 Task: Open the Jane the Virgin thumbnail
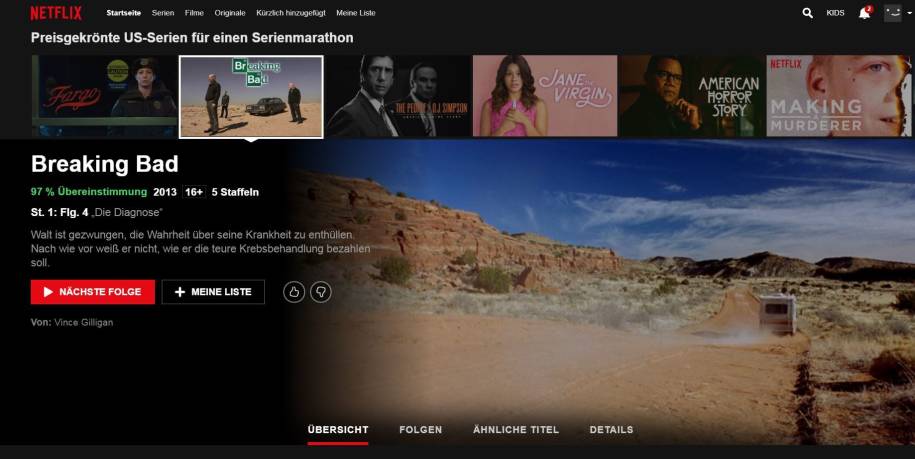[x=545, y=96]
